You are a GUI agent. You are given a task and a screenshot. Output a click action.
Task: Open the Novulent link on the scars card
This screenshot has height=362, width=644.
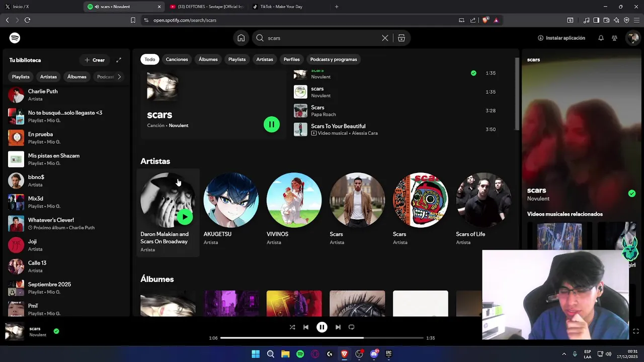(x=179, y=125)
